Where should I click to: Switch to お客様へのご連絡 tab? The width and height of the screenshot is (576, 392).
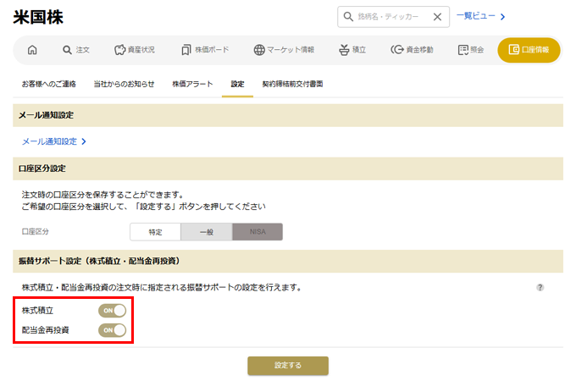(49, 84)
